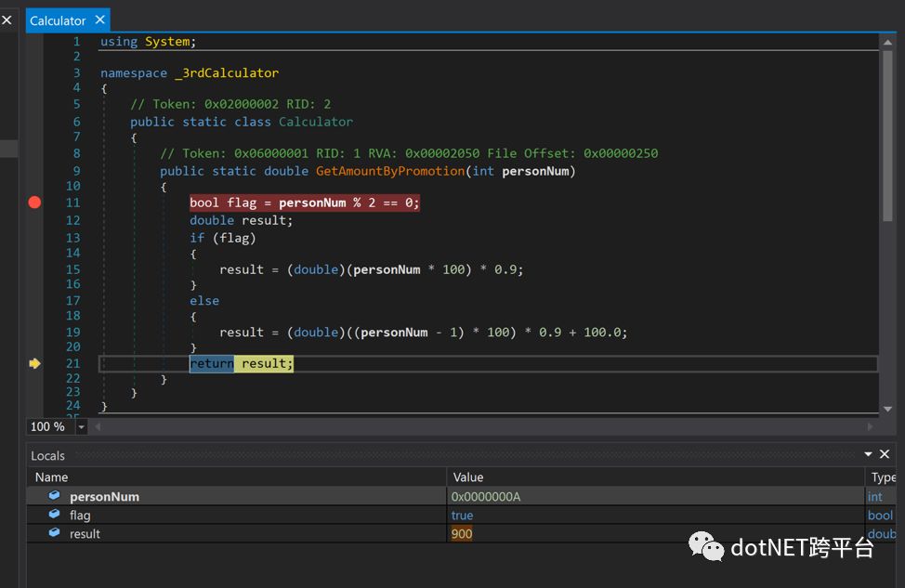Click the yellow current-statement arrow on line 21
905x588 pixels.
click(x=34, y=363)
